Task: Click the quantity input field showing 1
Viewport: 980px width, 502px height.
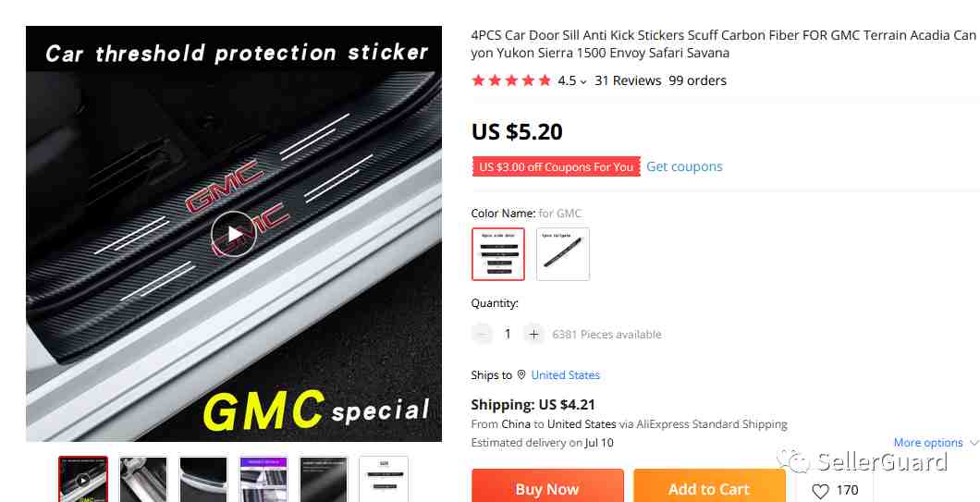Action: pyautogui.click(x=508, y=335)
